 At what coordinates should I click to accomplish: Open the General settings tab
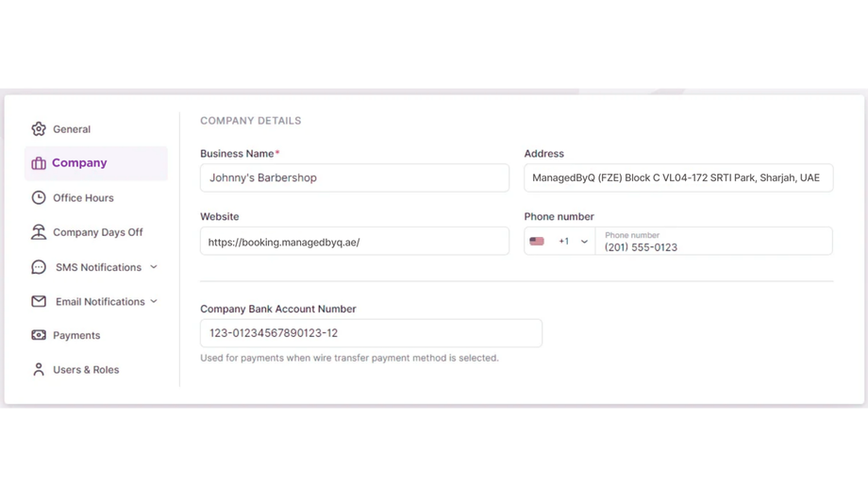pos(72,129)
